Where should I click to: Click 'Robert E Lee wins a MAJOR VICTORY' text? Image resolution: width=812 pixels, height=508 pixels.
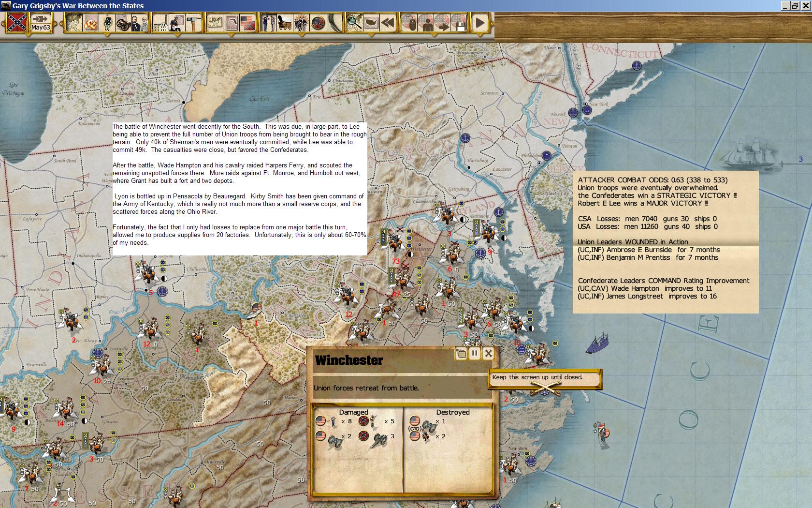[657, 203]
